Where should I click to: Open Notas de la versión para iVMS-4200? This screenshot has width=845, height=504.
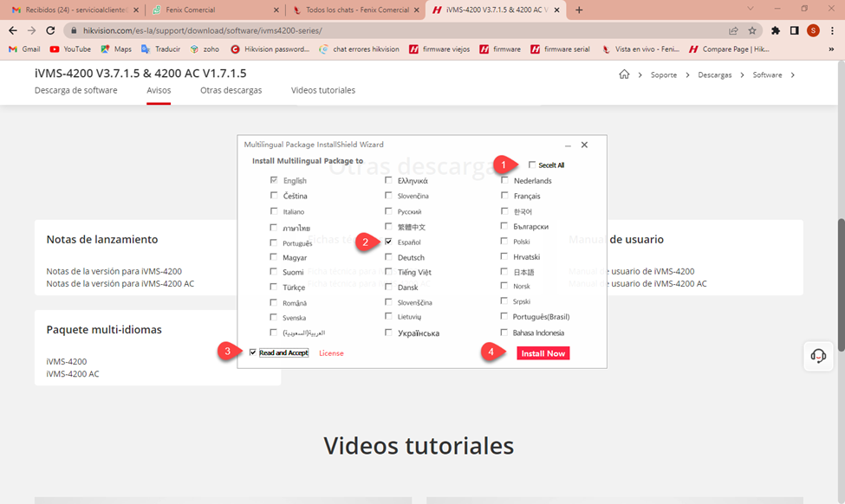point(114,271)
